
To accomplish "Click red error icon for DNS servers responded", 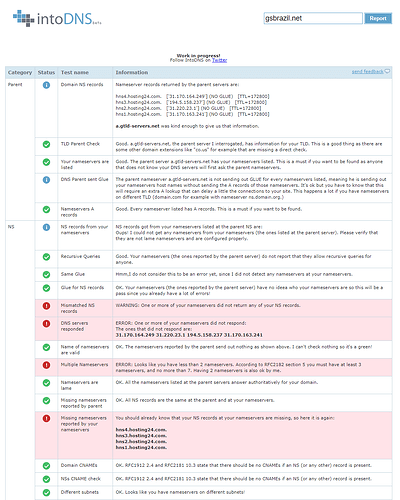I will (46, 324).
